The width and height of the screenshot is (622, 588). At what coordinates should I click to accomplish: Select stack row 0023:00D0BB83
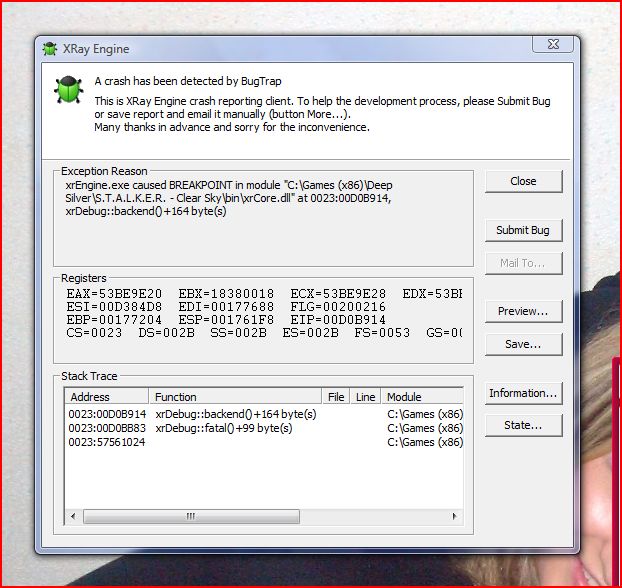click(x=107, y=428)
